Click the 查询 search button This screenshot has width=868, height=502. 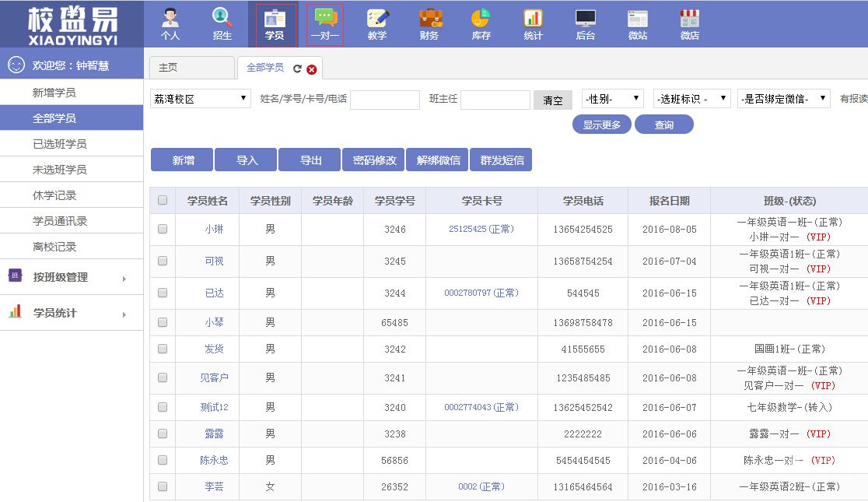(x=663, y=125)
